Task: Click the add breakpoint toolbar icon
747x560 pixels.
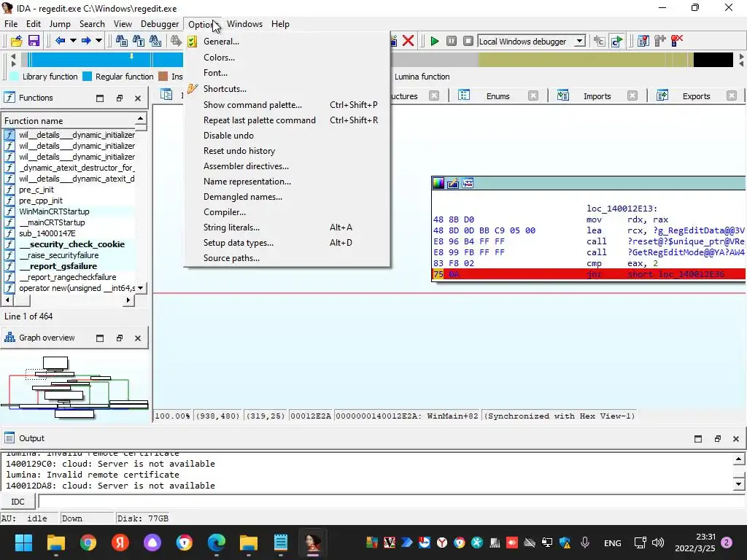Action: tap(659, 41)
